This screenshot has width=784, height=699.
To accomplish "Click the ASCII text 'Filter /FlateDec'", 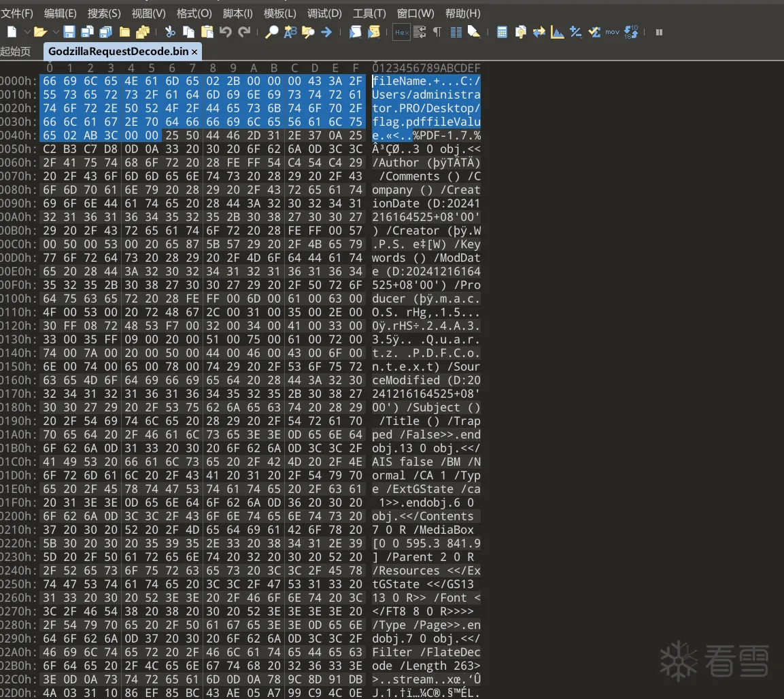I will [426, 652].
